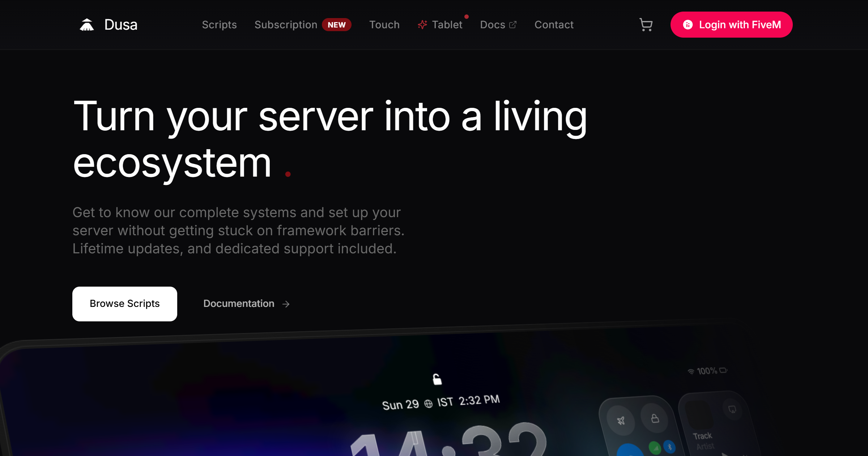
Task: Open the Scripts menu item
Action: (219, 25)
